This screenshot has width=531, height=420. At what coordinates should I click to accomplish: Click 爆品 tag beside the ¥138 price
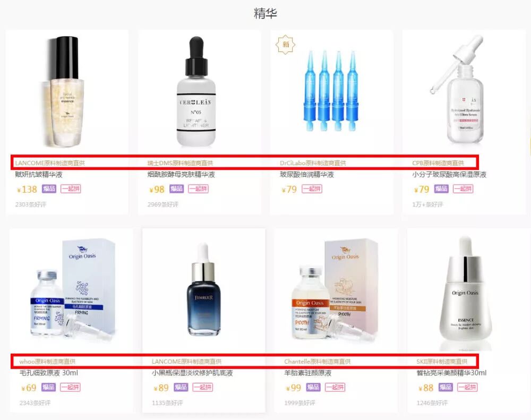(49, 188)
